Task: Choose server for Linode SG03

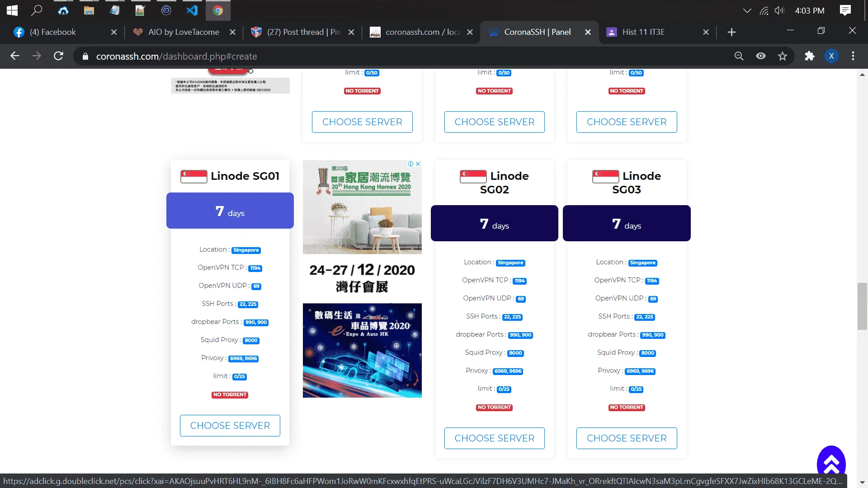Action: (x=627, y=438)
